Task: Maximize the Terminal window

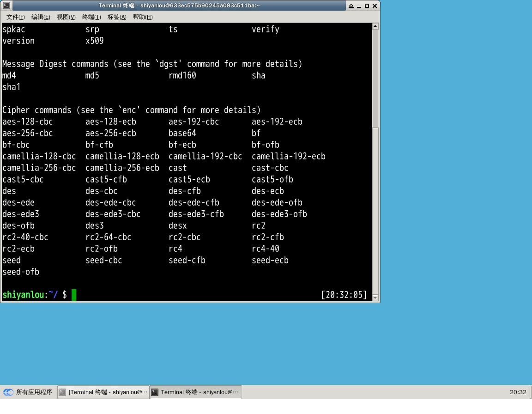Action: (367, 6)
